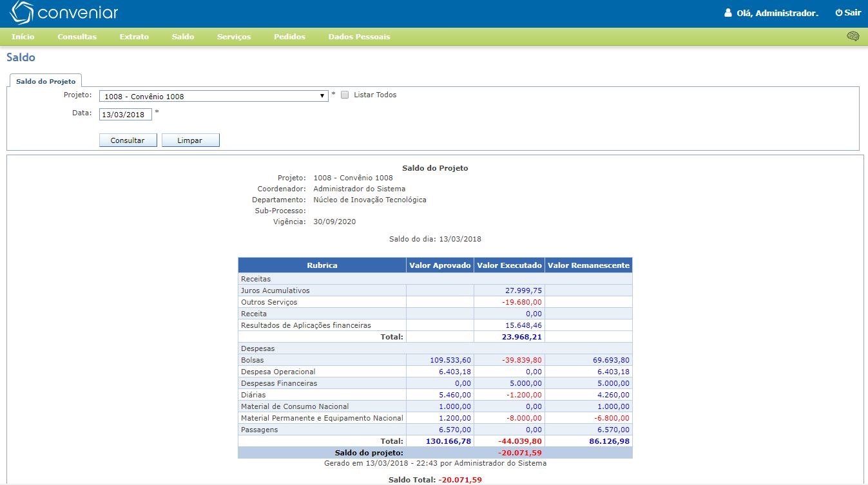This screenshot has width=868, height=485.
Task: Click the Diárias row label
Action: 253,395
